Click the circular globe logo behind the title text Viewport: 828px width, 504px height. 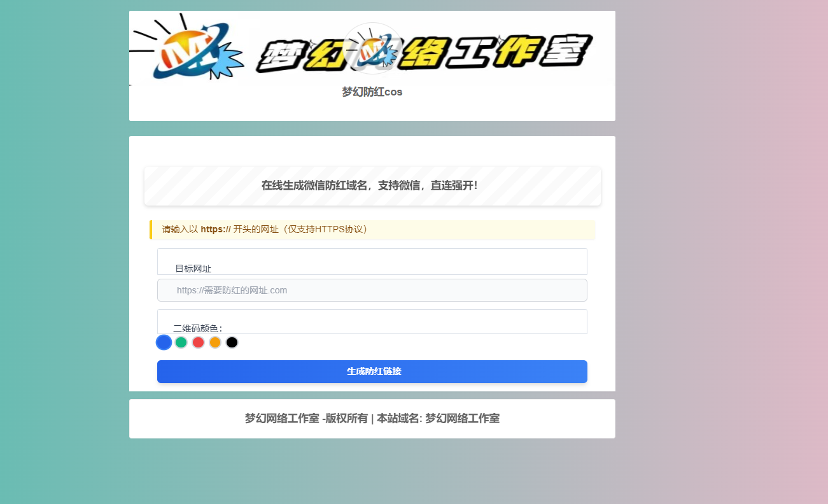(372, 48)
